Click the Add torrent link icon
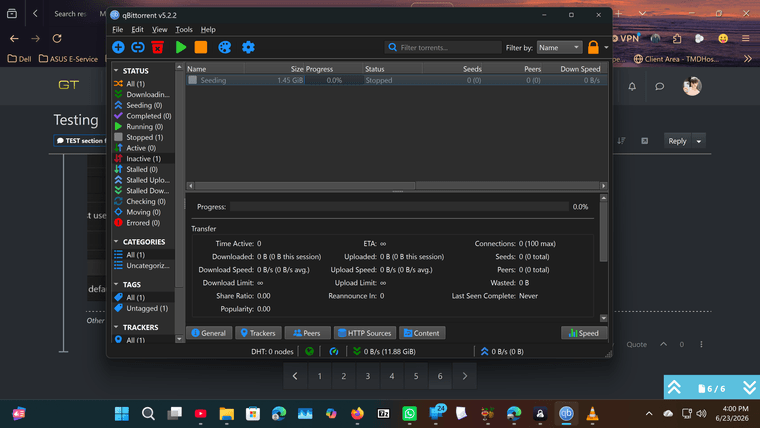760x428 pixels. pos(138,47)
